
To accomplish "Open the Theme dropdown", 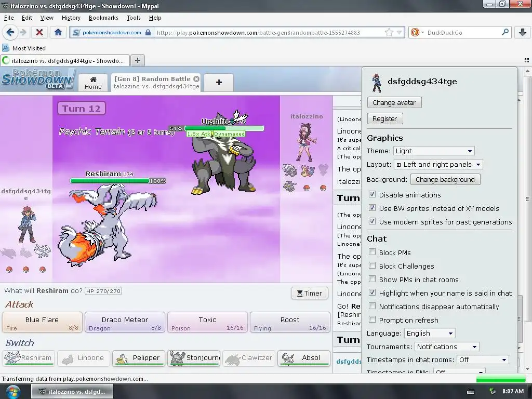I will click(x=434, y=151).
